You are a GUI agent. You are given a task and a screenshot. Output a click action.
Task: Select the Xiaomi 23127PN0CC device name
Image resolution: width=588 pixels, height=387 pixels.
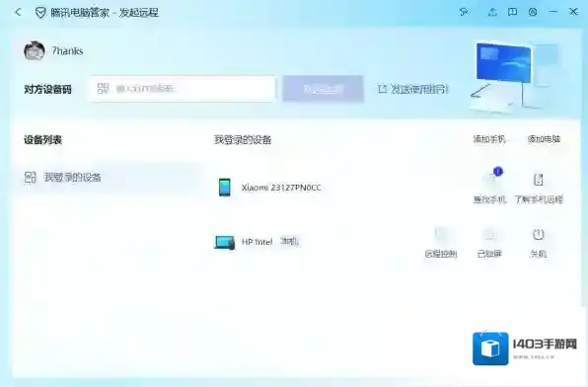tap(281, 188)
